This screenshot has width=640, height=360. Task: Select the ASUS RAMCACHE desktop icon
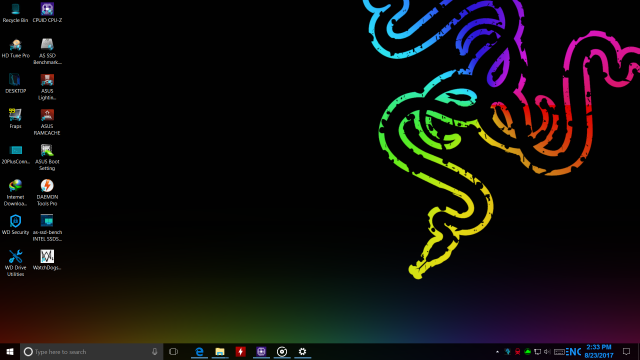click(x=47, y=122)
